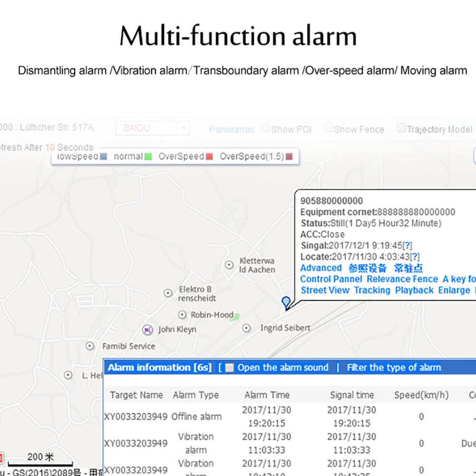Image resolution: width=476 pixels, height=476 pixels.
Task: Click the help link next to Singal time
Action: click(x=408, y=245)
